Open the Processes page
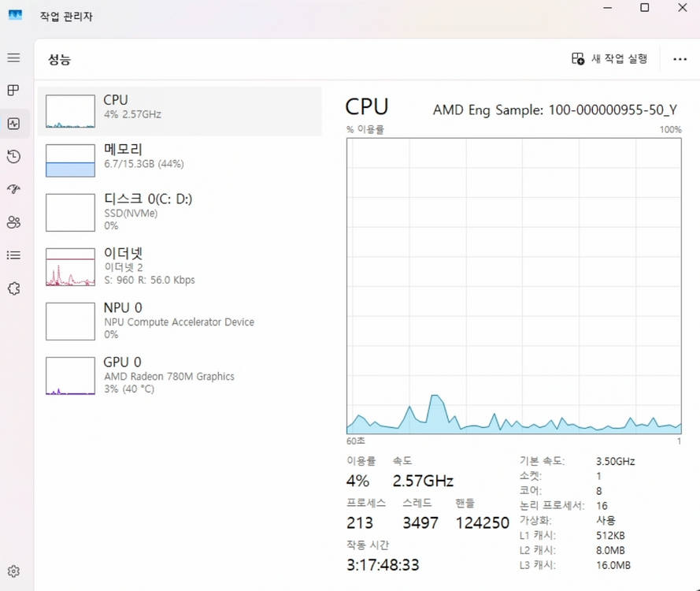This screenshot has height=591, width=700. click(x=13, y=90)
